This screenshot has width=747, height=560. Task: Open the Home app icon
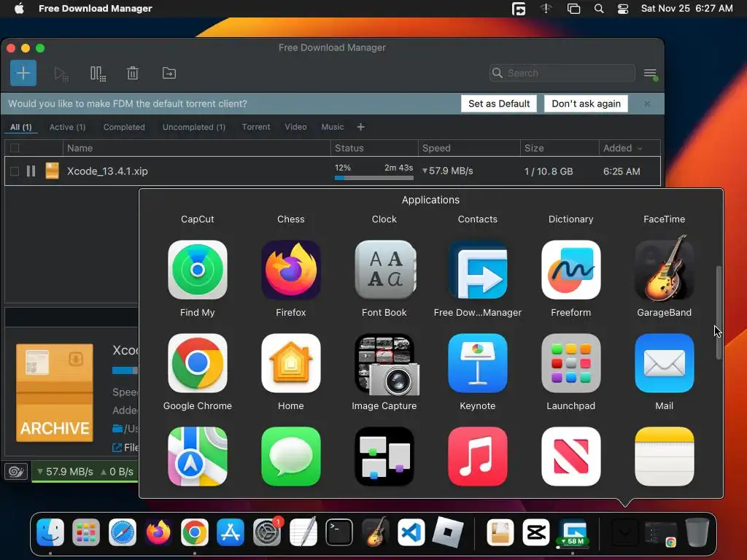[290, 363]
